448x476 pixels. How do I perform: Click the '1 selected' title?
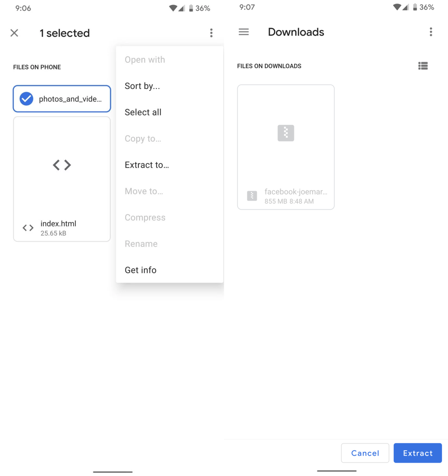65,33
